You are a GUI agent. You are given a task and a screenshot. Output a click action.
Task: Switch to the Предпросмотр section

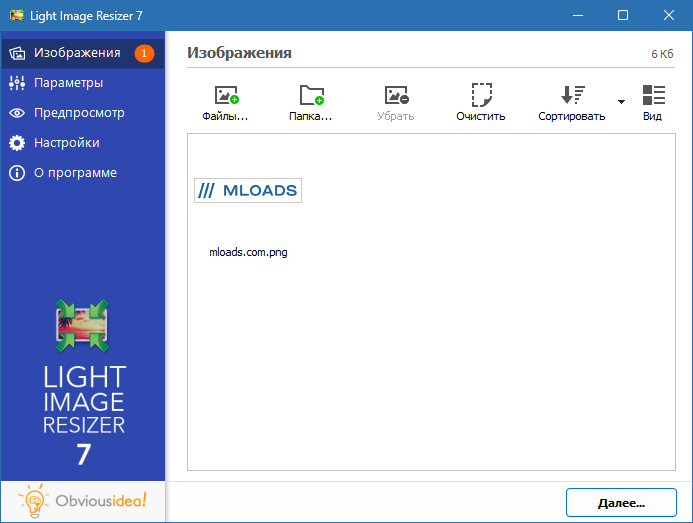(x=83, y=113)
